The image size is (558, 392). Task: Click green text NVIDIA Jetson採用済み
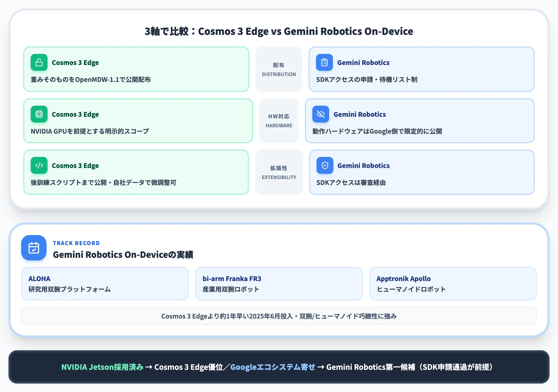point(102,367)
